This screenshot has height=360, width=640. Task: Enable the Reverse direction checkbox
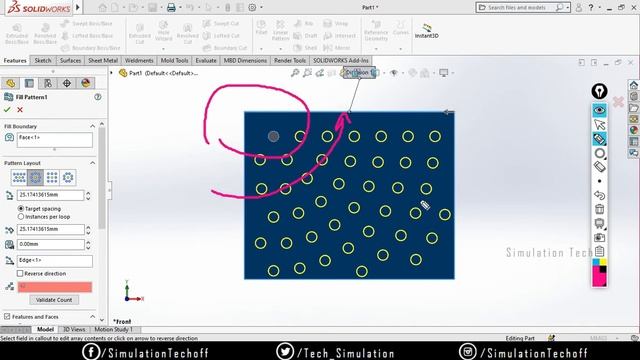click(20, 273)
